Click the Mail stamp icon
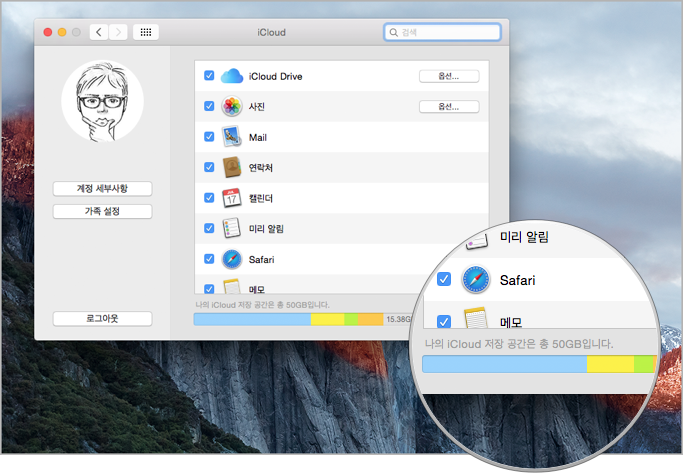Screen dimensions: 683x473 pyautogui.click(x=232, y=137)
